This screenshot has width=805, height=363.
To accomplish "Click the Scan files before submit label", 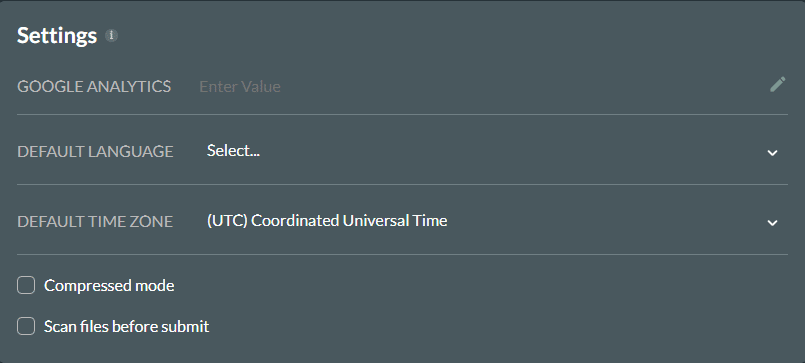I will (126, 327).
